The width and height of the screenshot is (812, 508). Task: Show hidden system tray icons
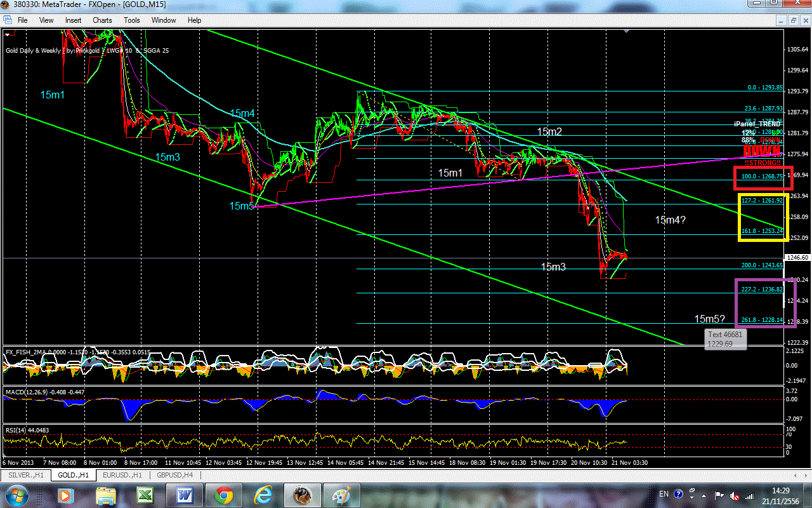coord(705,495)
